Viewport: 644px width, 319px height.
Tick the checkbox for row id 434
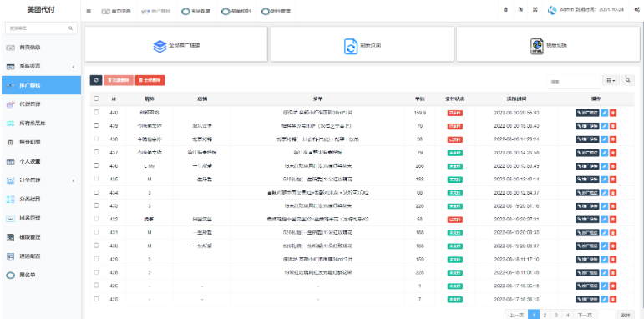point(96,192)
